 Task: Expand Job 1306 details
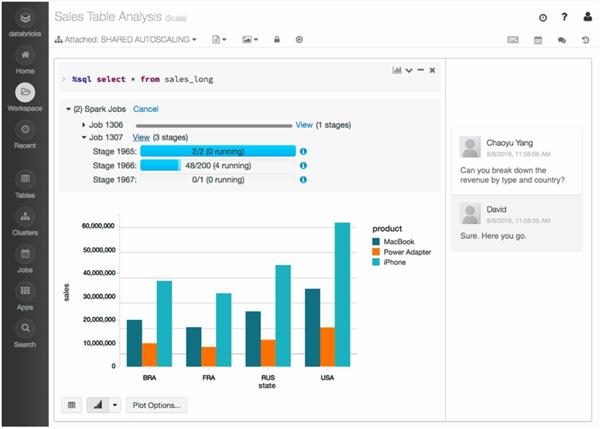pos(83,125)
